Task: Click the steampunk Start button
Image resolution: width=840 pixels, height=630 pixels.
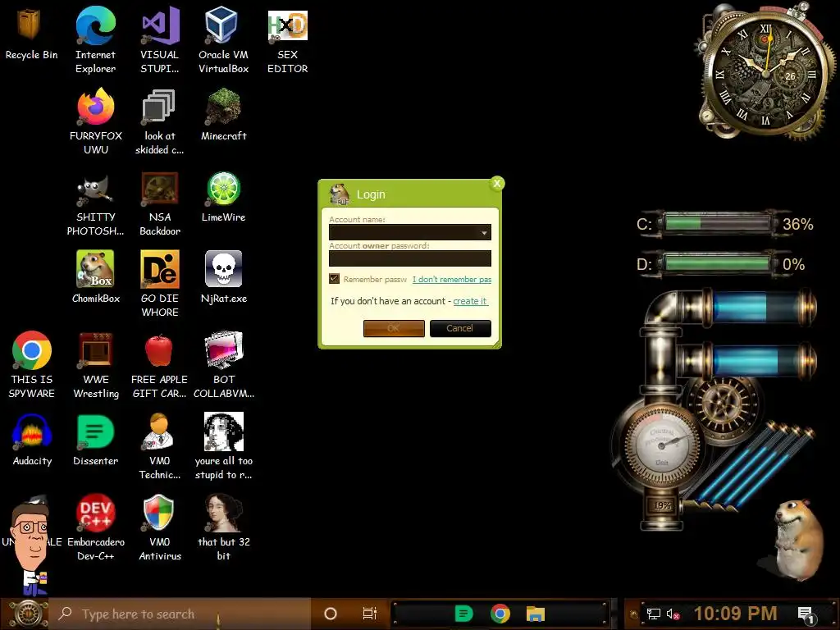Action: (28, 614)
